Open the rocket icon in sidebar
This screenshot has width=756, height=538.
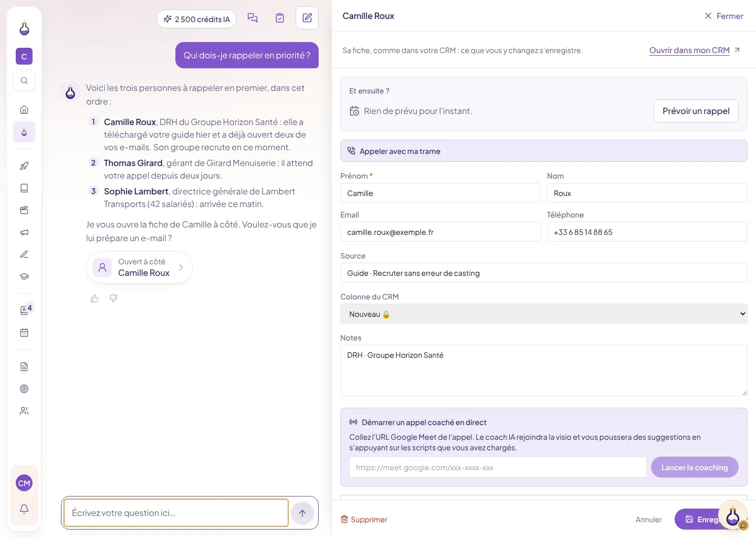coord(24,166)
